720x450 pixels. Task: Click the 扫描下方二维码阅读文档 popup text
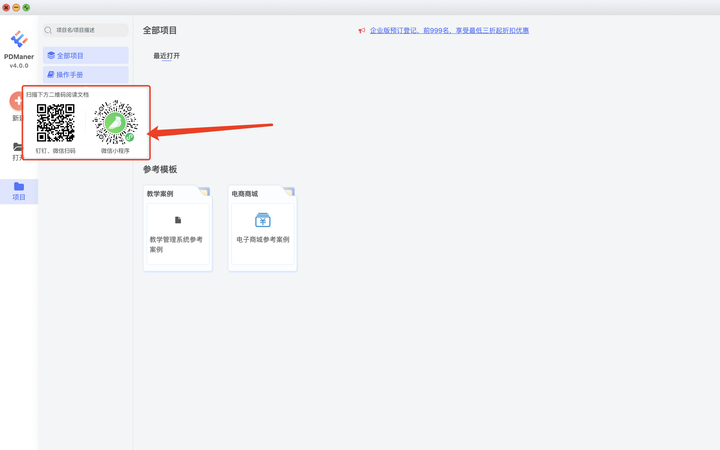[57, 95]
